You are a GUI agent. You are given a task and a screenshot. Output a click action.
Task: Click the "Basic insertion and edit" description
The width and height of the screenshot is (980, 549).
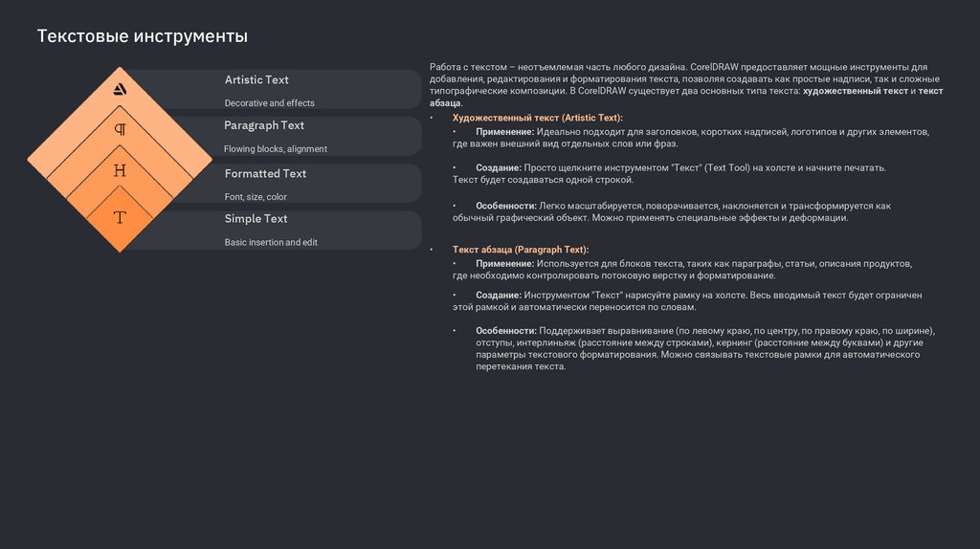point(271,243)
